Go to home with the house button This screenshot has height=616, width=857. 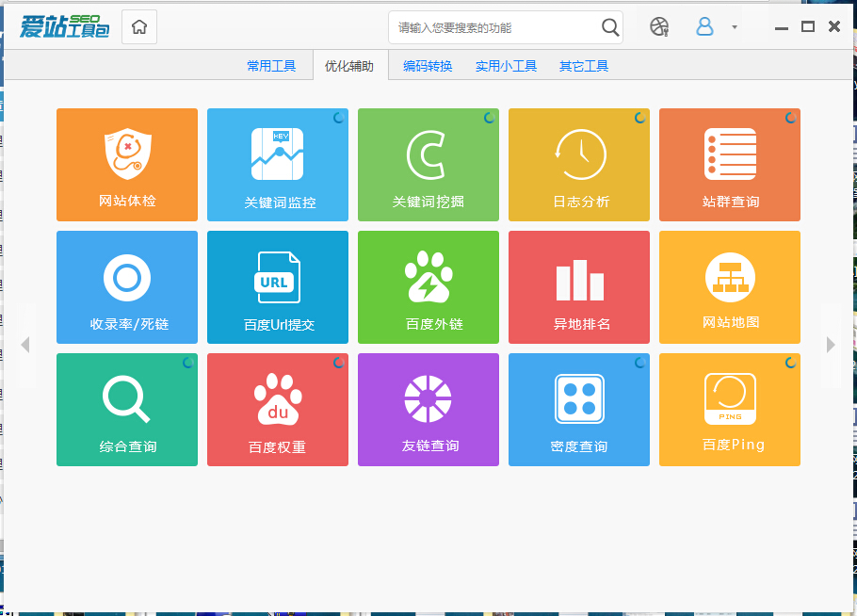[x=138, y=27]
